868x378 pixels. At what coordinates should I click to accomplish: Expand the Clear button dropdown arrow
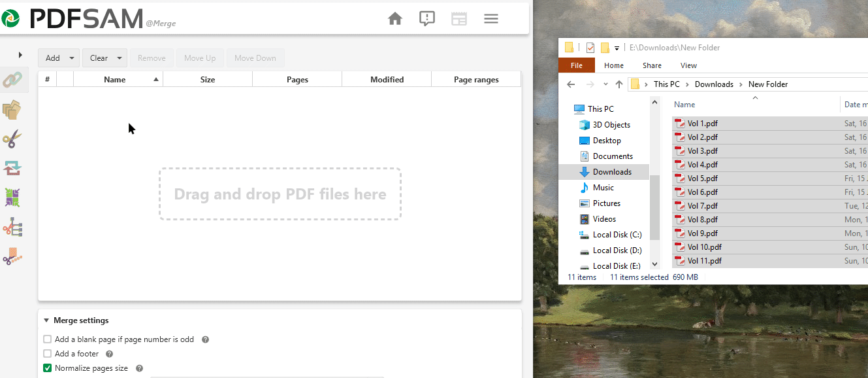[x=118, y=58]
